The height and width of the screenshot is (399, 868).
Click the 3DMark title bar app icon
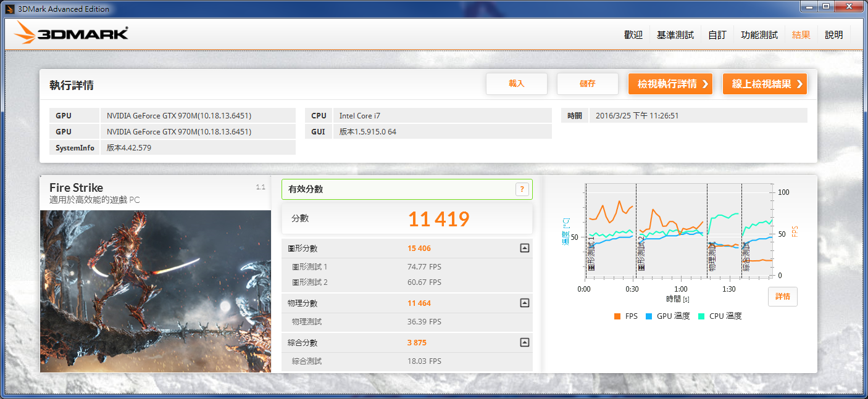10,9
